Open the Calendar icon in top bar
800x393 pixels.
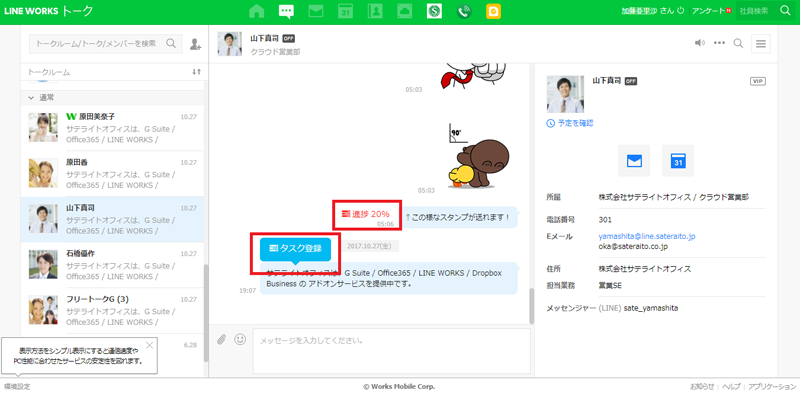tap(346, 11)
